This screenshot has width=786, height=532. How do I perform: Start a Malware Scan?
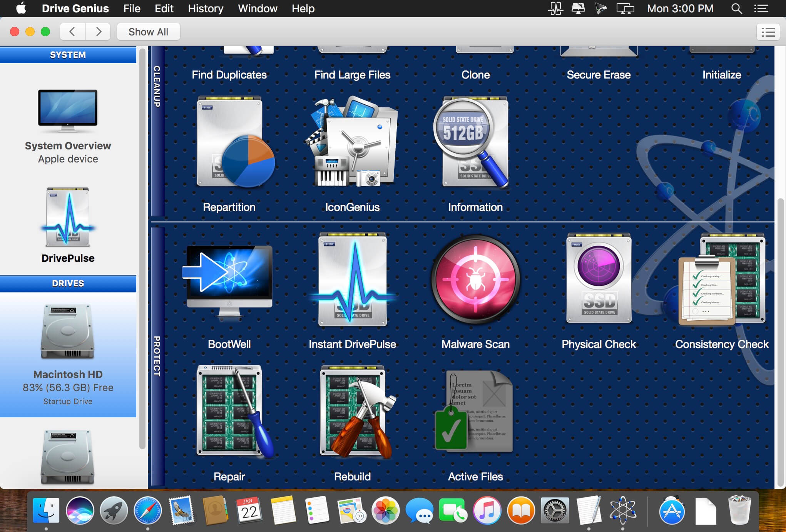[x=475, y=291]
